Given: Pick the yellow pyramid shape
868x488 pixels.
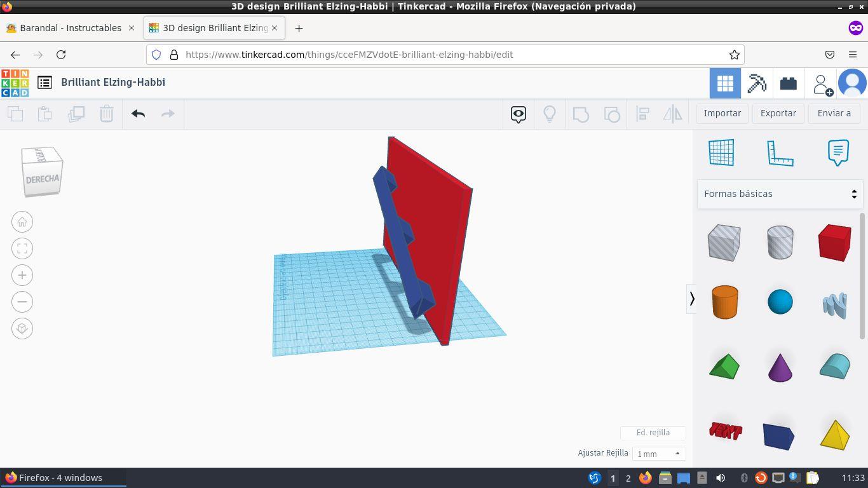Looking at the screenshot, I should pyautogui.click(x=835, y=435).
